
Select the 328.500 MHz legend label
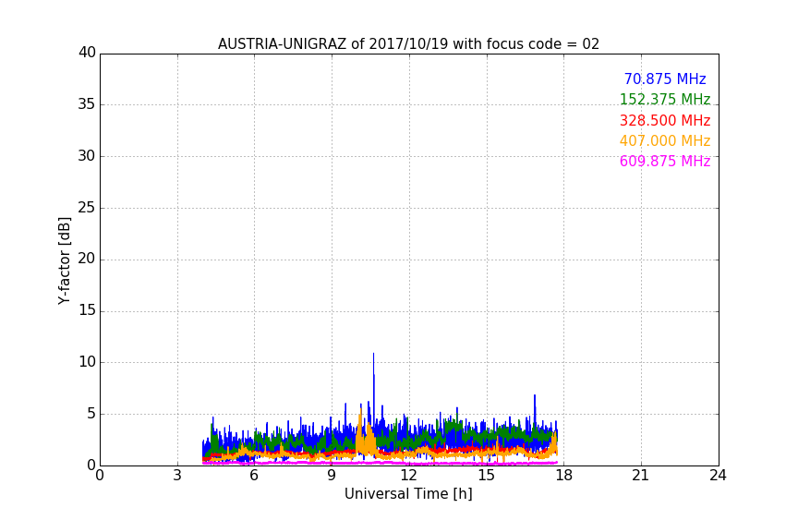click(665, 120)
